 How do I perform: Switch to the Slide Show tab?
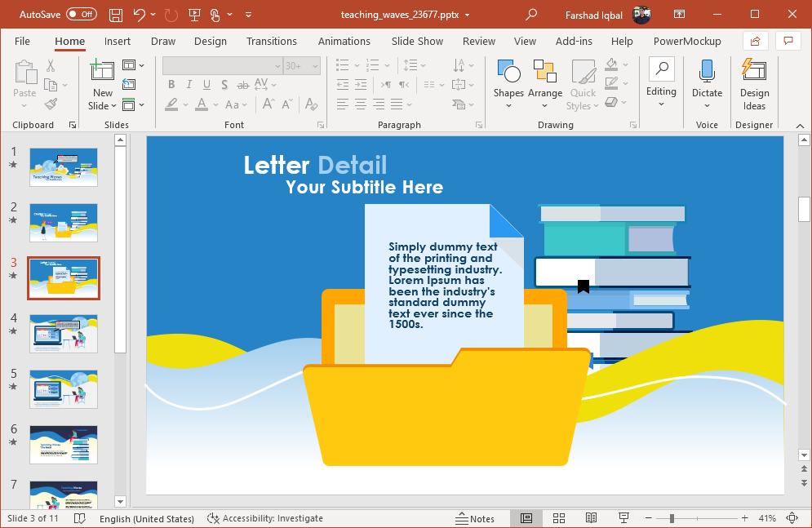(x=416, y=41)
